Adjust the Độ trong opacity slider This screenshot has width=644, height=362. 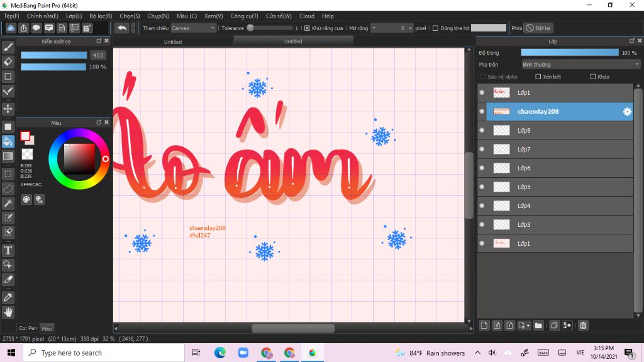[570, 53]
